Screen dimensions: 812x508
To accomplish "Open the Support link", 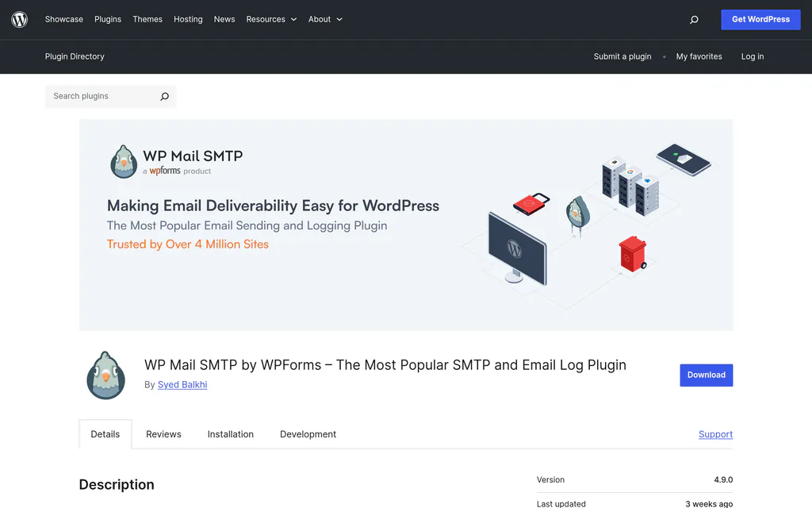I will 716,434.
